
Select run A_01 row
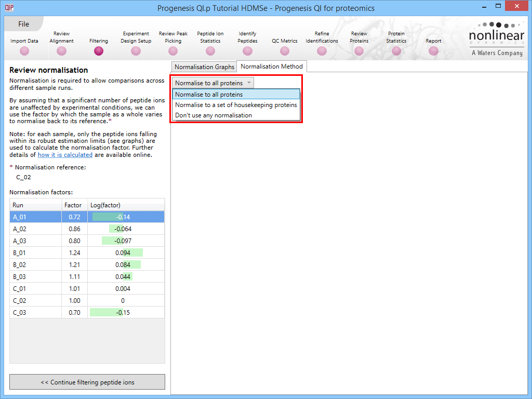coord(87,217)
